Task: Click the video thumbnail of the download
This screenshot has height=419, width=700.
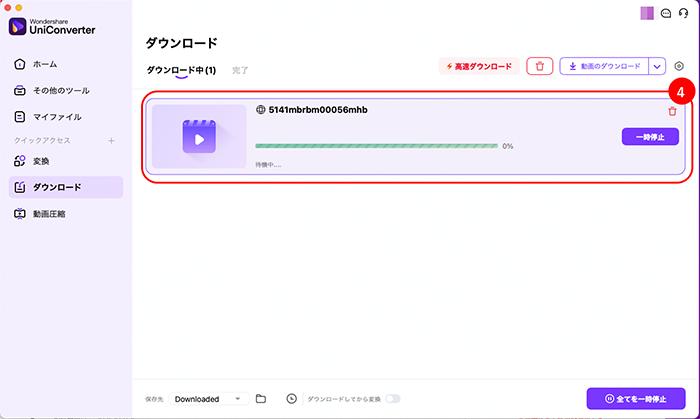Action: pos(199,137)
